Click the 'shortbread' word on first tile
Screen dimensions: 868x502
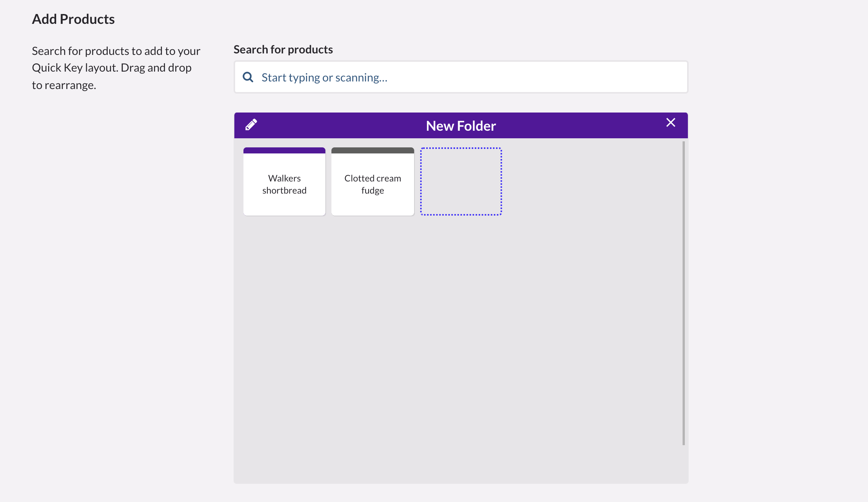284,191
